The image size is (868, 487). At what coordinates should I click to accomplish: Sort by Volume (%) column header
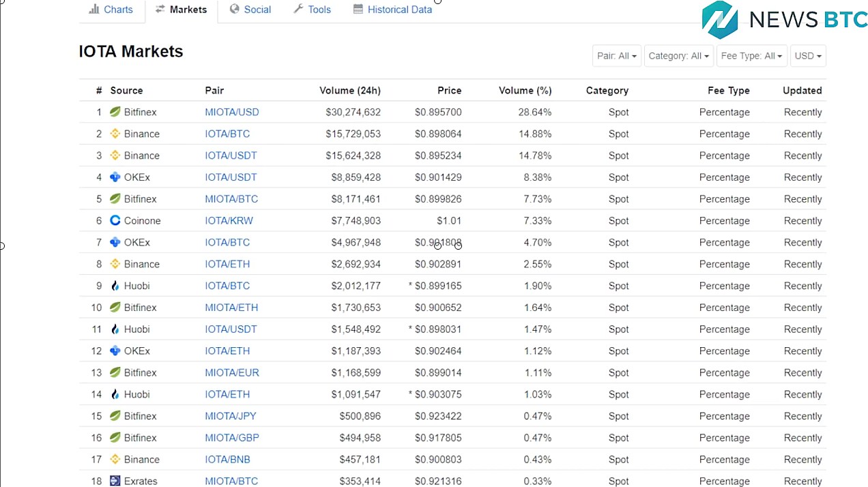525,90
